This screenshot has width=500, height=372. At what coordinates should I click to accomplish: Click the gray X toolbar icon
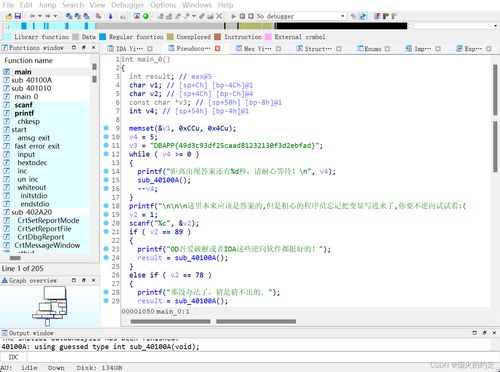click(x=219, y=16)
